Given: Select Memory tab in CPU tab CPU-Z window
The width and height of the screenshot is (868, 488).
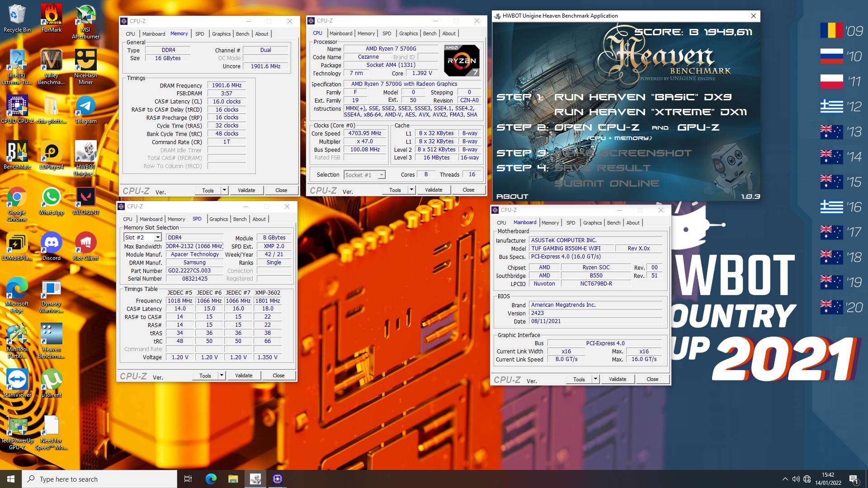Looking at the screenshot, I should [x=366, y=33].
